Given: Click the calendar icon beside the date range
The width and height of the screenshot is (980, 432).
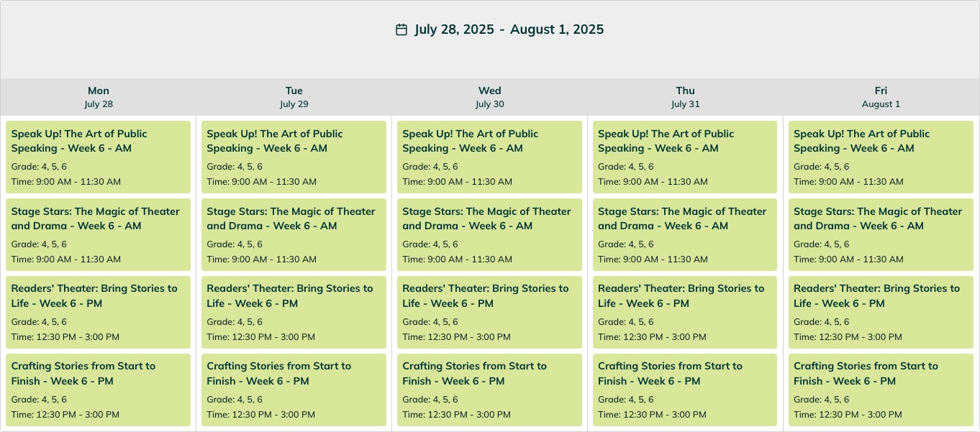Looking at the screenshot, I should (x=401, y=29).
